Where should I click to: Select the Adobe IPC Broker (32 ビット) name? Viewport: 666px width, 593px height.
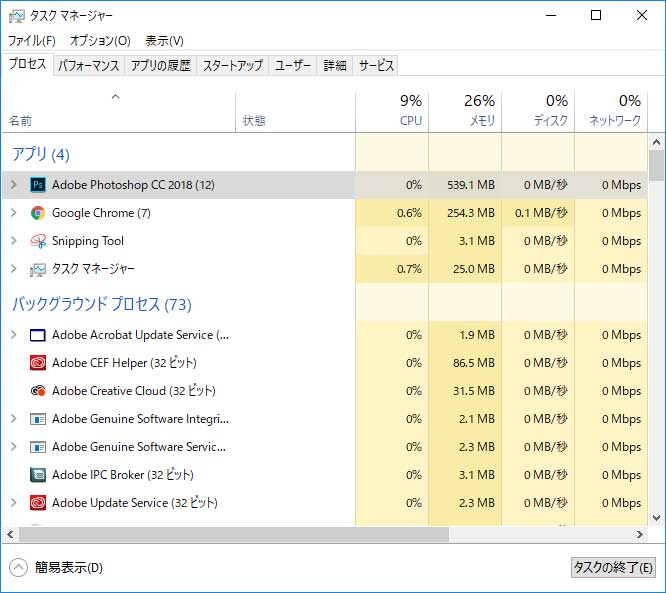point(123,475)
